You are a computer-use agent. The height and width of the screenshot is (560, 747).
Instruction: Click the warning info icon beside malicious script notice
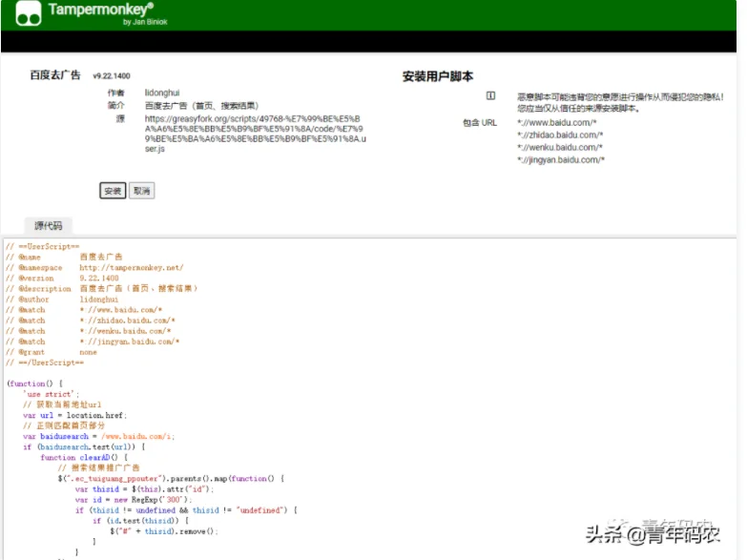pos(490,95)
